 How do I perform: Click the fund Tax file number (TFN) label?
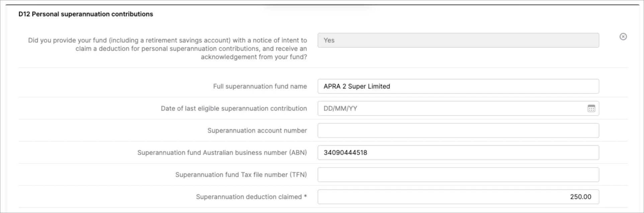(241, 175)
